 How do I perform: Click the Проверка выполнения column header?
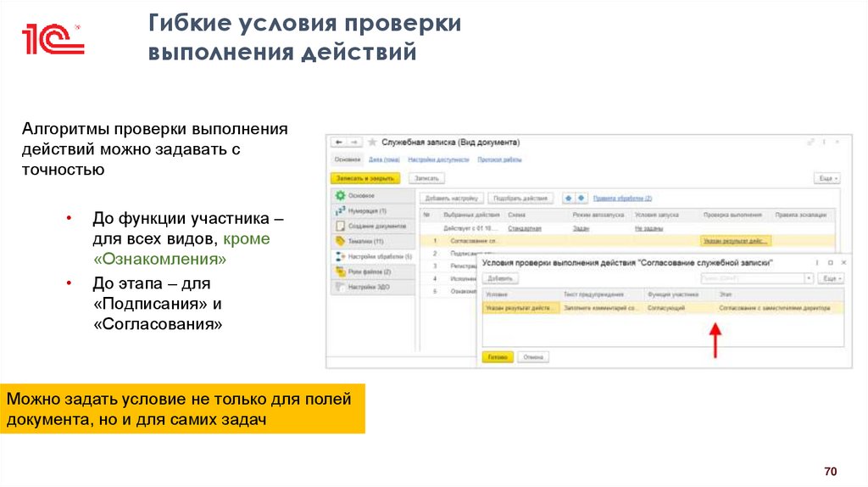(732, 215)
